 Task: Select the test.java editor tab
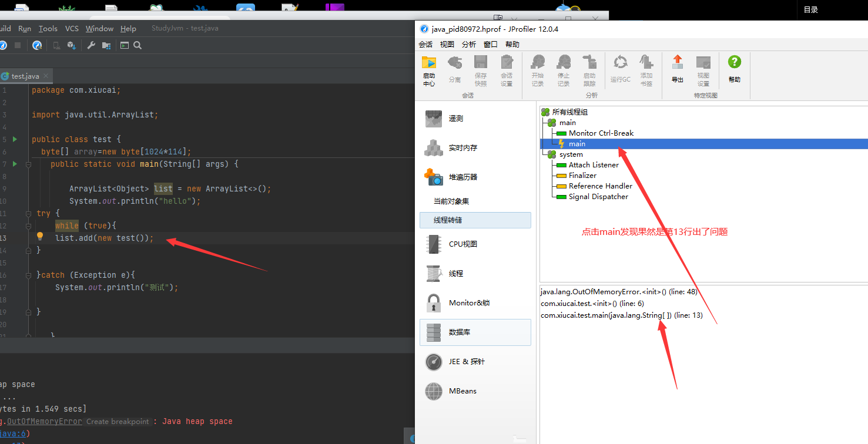(x=25, y=76)
